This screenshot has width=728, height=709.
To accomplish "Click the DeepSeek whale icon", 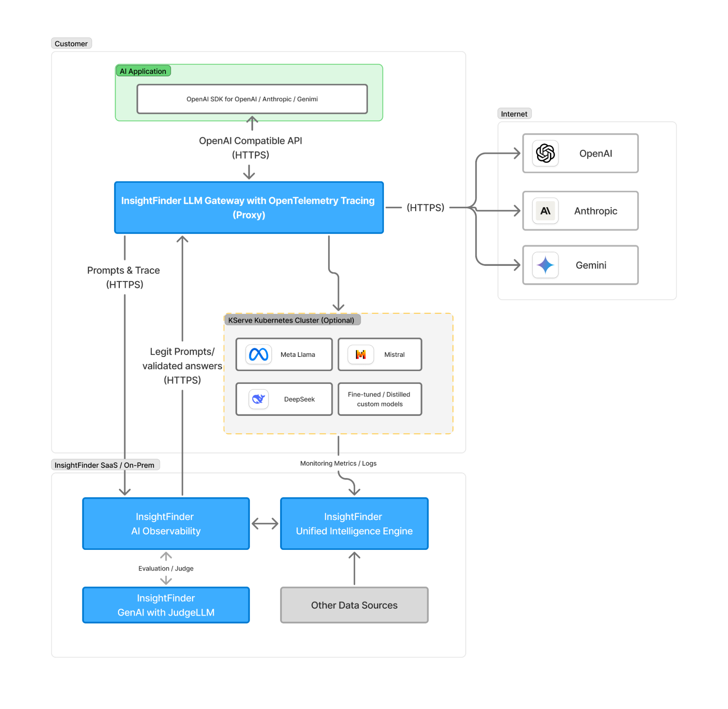I will 259,399.
